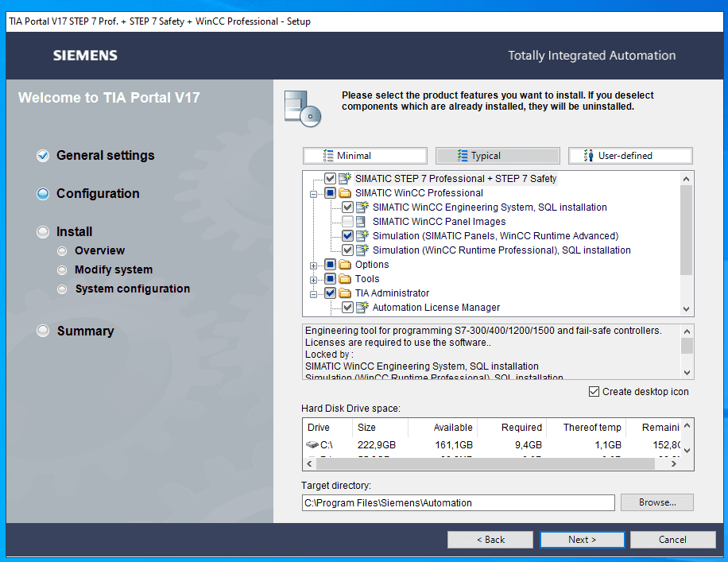The width and height of the screenshot is (728, 562).
Task: Select the Typical installation preset
Action: click(x=498, y=156)
